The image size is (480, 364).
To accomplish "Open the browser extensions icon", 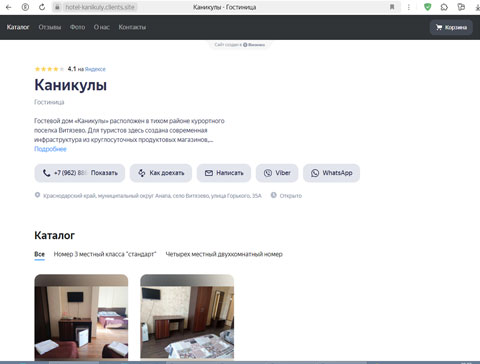I will [444, 7].
